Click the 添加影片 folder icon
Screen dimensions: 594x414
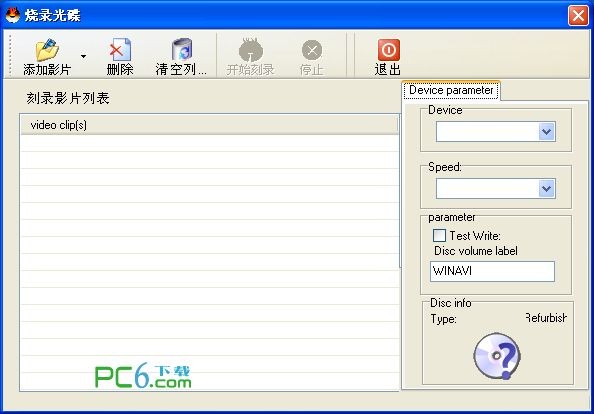47,50
